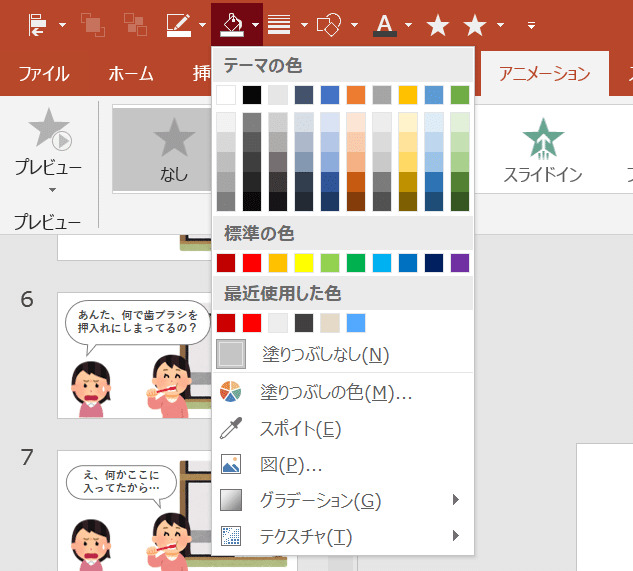Click the gradient square icon
The height and width of the screenshot is (571, 633).
click(231, 500)
